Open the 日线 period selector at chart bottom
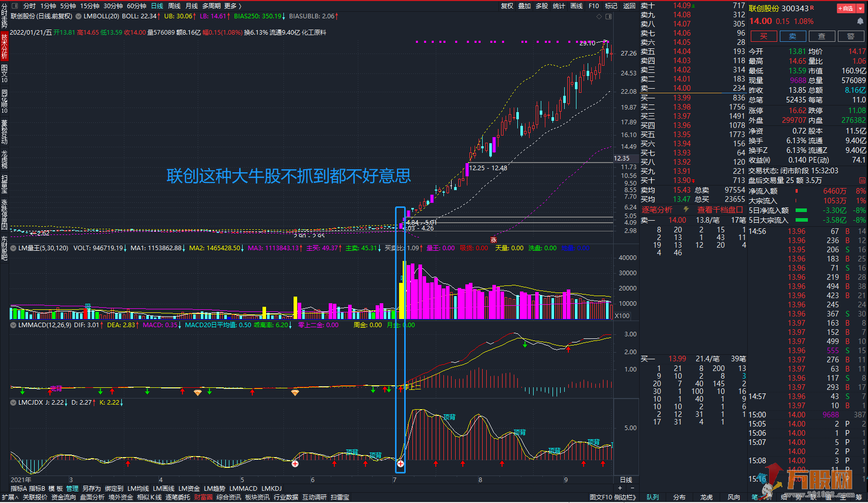 click(x=626, y=480)
